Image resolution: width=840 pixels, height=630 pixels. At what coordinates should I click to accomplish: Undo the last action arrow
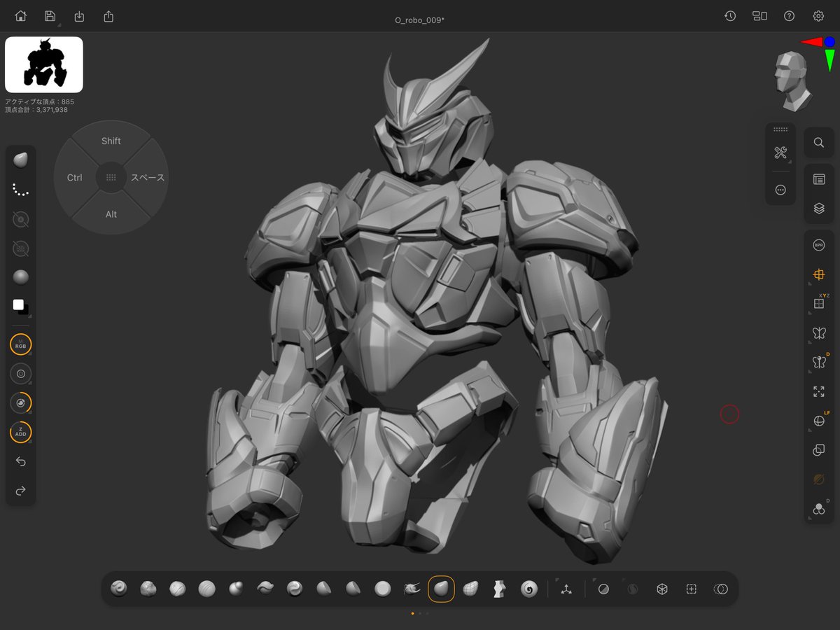(21, 462)
